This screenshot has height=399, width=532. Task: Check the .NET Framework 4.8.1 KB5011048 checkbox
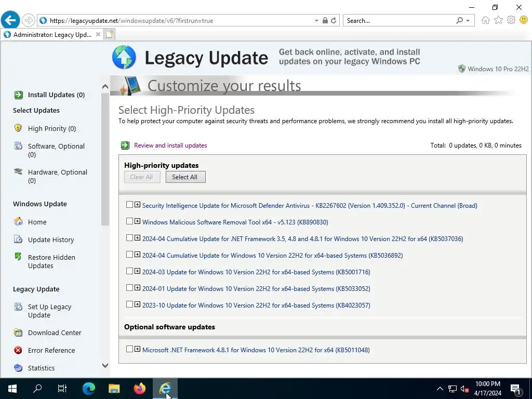point(129,349)
